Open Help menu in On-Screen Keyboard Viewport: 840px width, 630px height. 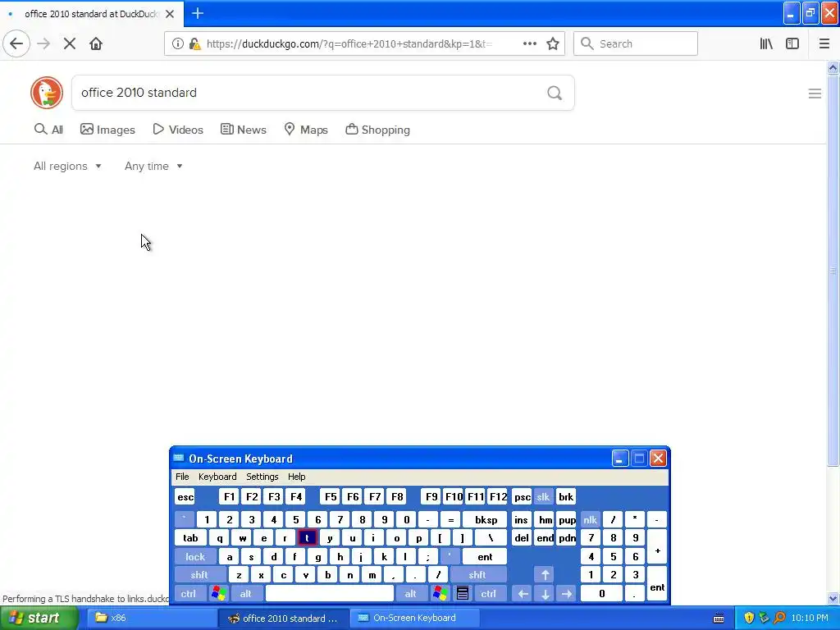(296, 477)
